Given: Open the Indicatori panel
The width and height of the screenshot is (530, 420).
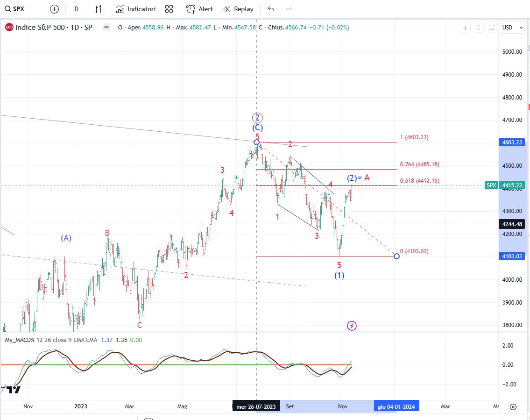Looking at the screenshot, I should click(135, 9).
